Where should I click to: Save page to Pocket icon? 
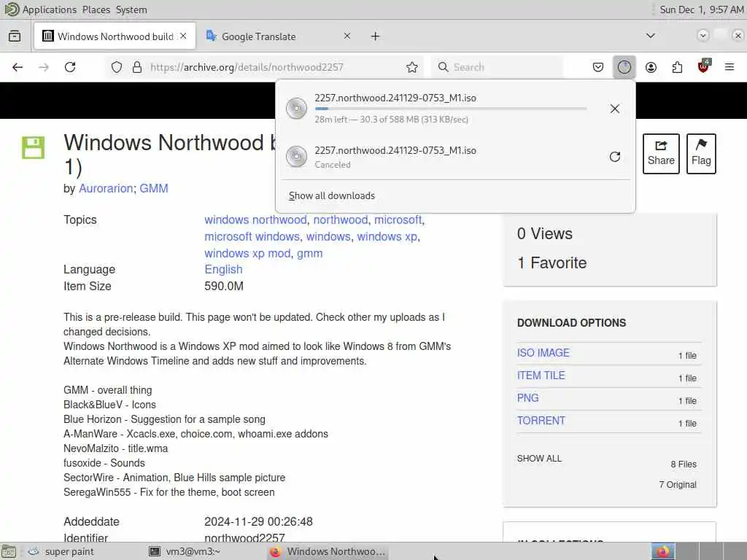click(598, 67)
